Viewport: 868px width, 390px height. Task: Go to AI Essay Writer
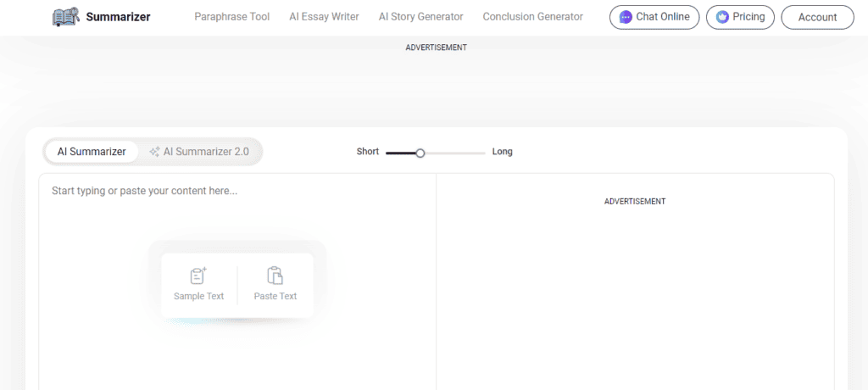pos(324,17)
